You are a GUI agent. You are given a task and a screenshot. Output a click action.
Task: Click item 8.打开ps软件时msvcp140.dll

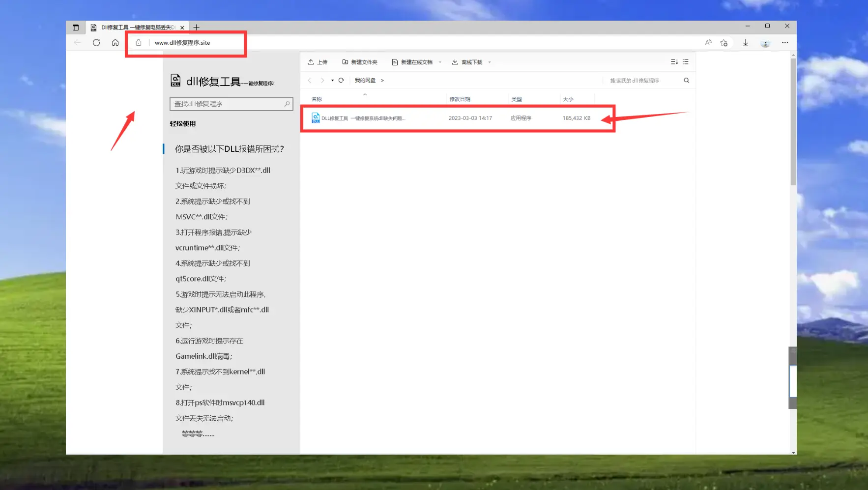click(x=220, y=403)
